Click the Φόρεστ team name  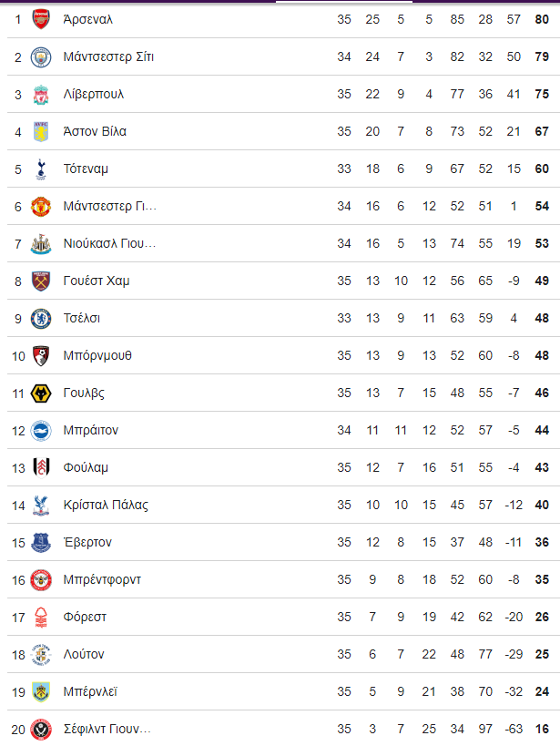[85, 617]
